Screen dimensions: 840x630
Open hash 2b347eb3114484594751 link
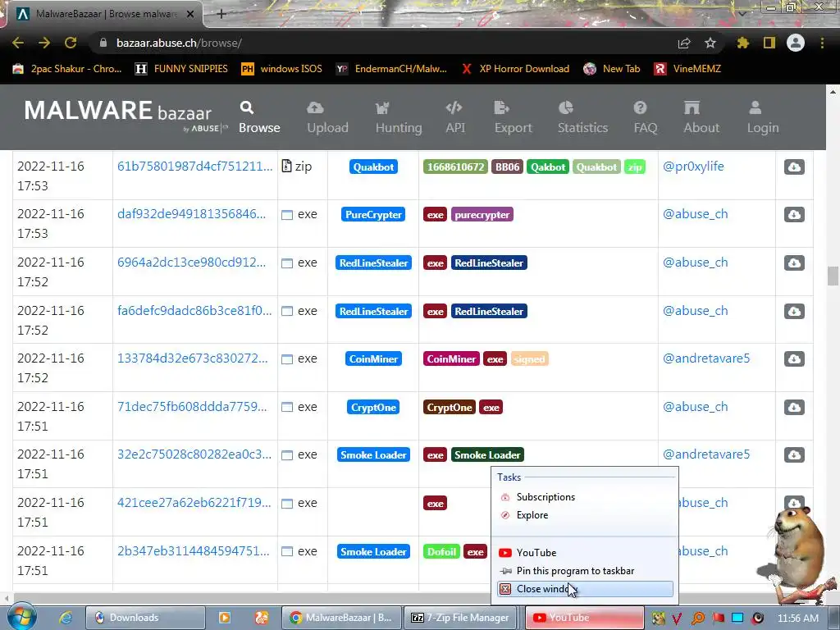click(194, 550)
